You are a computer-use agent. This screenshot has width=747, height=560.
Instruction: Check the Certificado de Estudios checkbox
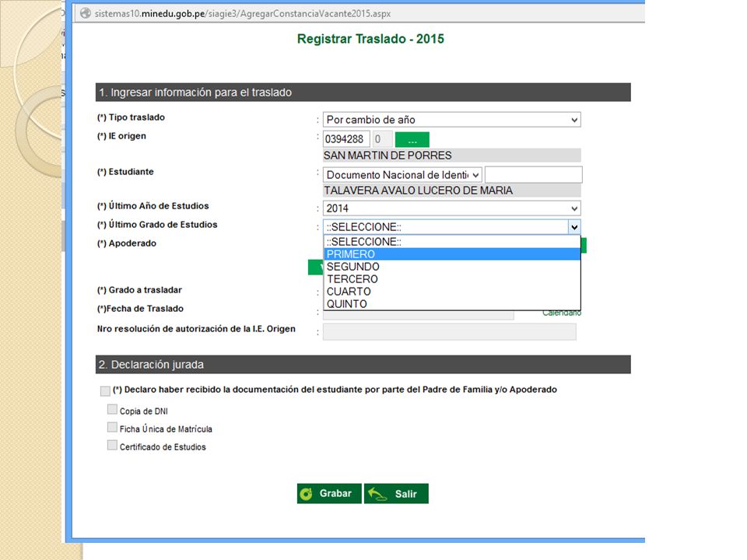pyautogui.click(x=112, y=445)
